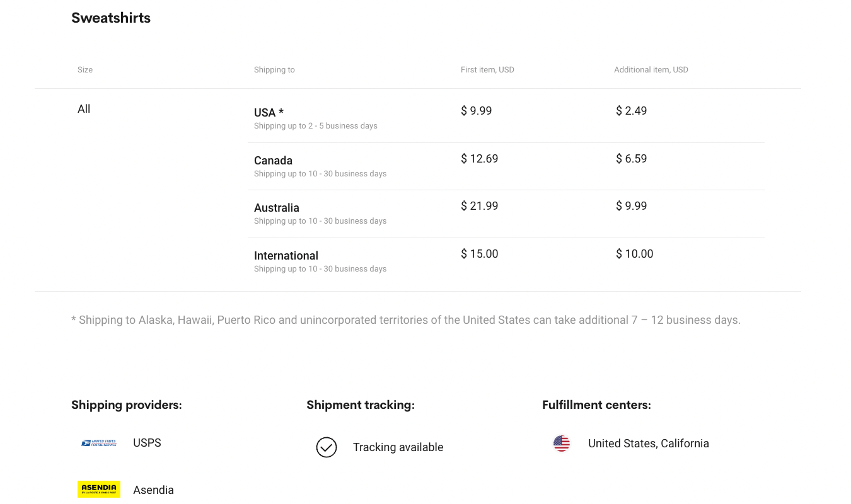Select the Australia shipping row

pos(441,212)
